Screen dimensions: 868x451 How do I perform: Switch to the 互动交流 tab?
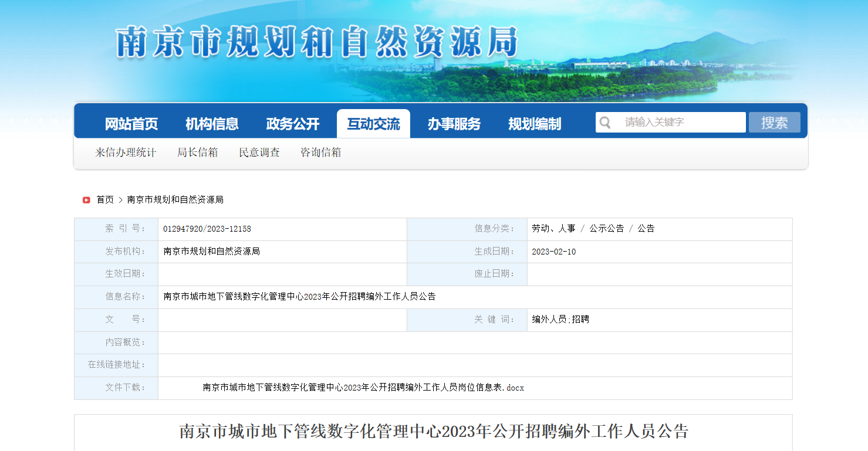coord(373,124)
